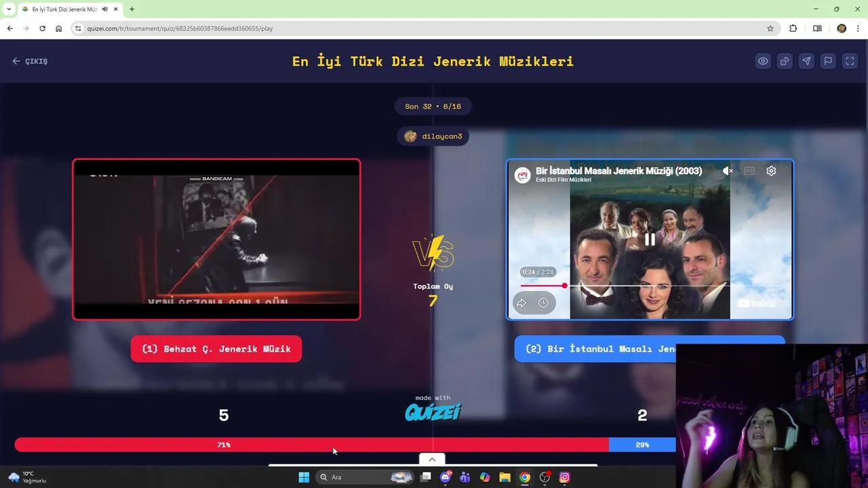868x488 pixels.
Task: Open the weather widget showing 10°C Yağmurlu
Action: [27, 477]
